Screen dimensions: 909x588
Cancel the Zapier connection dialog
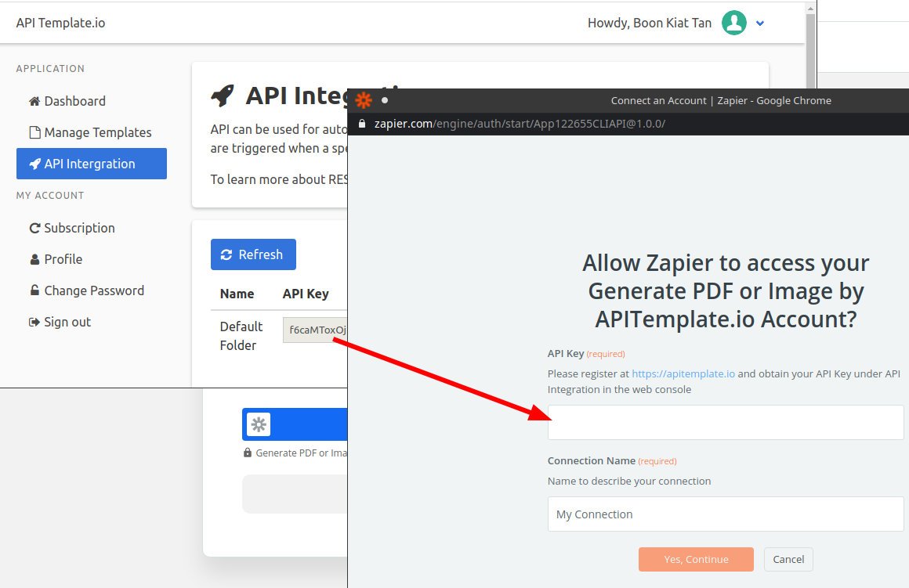[788, 560]
